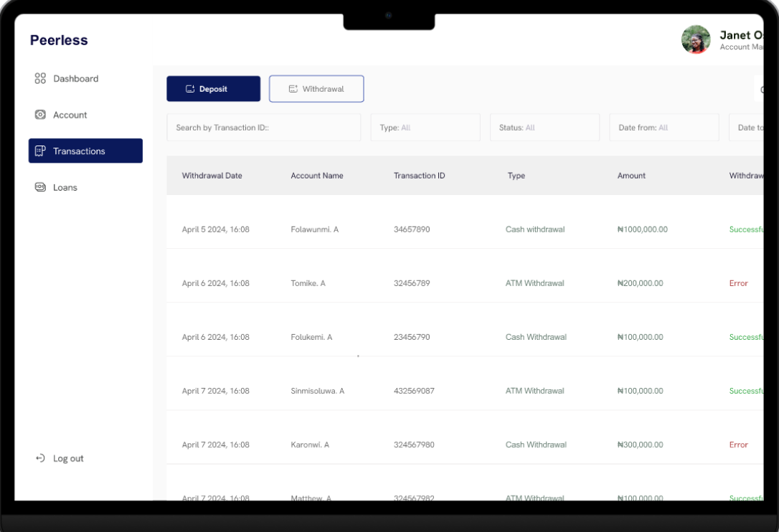This screenshot has height=532, width=779.
Task: Open the Status filter dropdown
Action: pyautogui.click(x=544, y=128)
